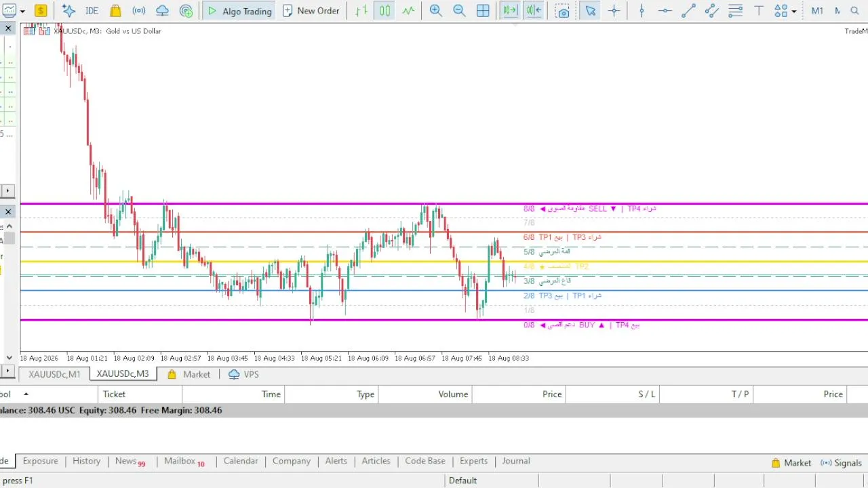The height and width of the screenshot is (488, 868).
Task: Click the sparkle AI assistant icon
Action: pyautogui.click(x=68, y=11)
